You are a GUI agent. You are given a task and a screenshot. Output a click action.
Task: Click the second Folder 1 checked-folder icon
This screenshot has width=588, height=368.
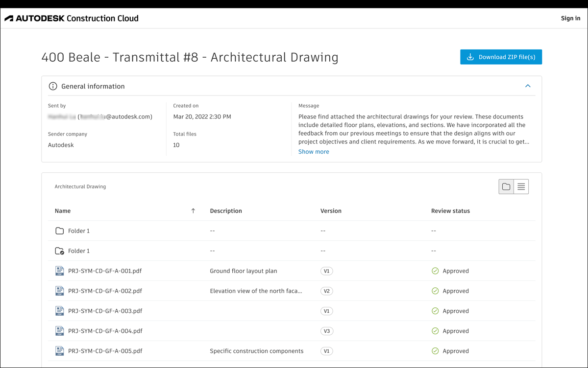click(x=60, y=251)
